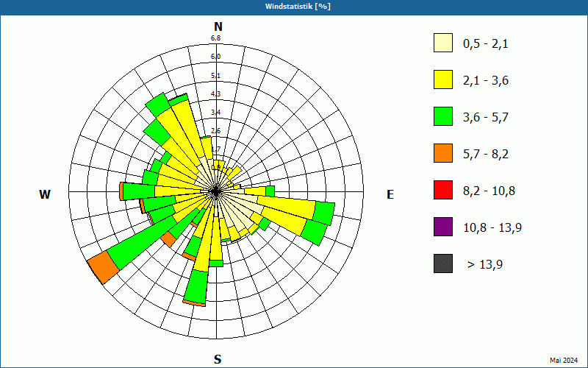588x368 pixels.
Task: Click the 6,0 radial axis value
Action: coord(215,57)
